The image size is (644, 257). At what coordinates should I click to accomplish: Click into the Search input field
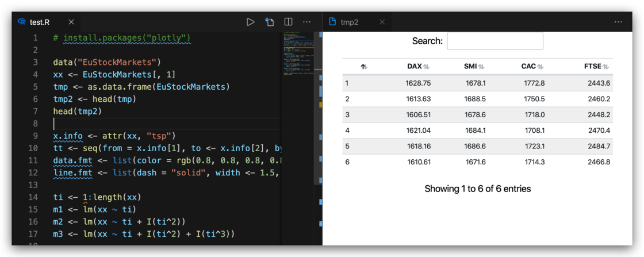coord(494,41)
